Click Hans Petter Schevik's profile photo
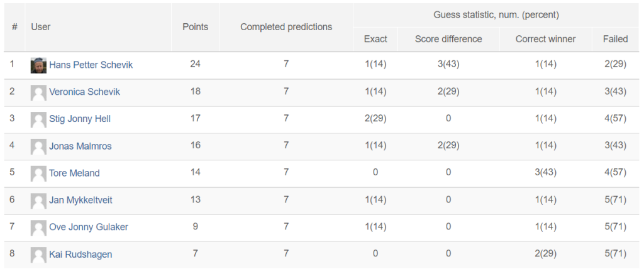This screenshot has height=274, width=644. coord(38,65)
